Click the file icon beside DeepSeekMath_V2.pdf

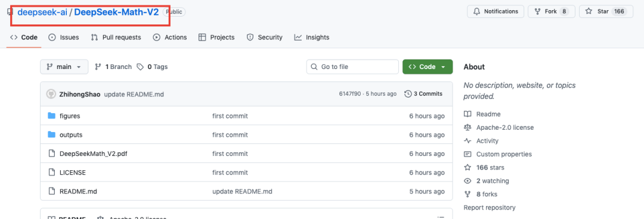pos(51,154)
